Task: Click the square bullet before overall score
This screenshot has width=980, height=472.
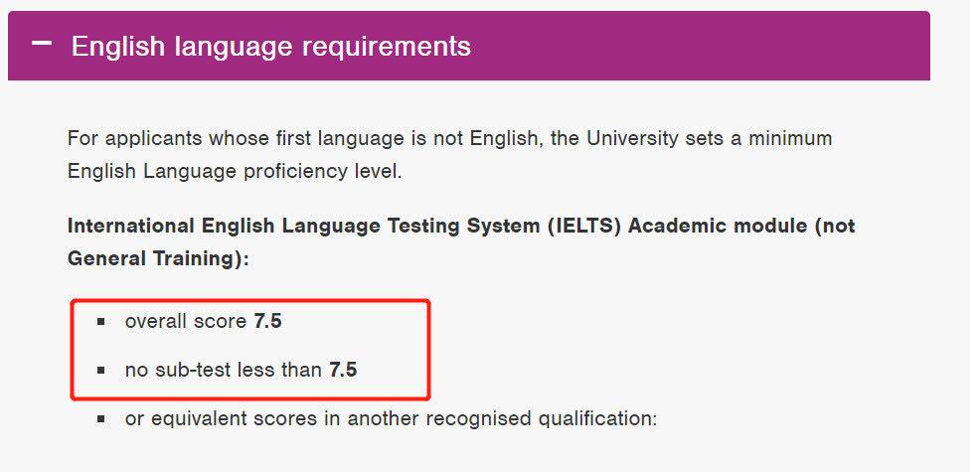Action: click(101, 322)
